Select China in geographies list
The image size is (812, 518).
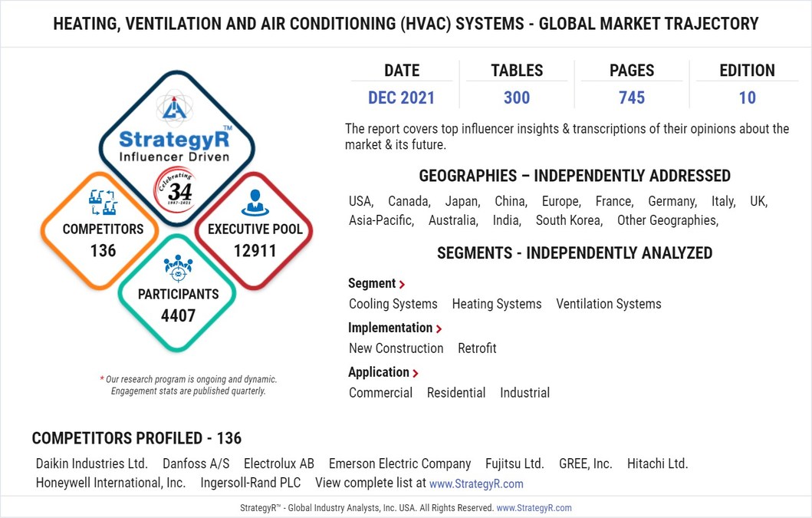(x=511, y=201)
